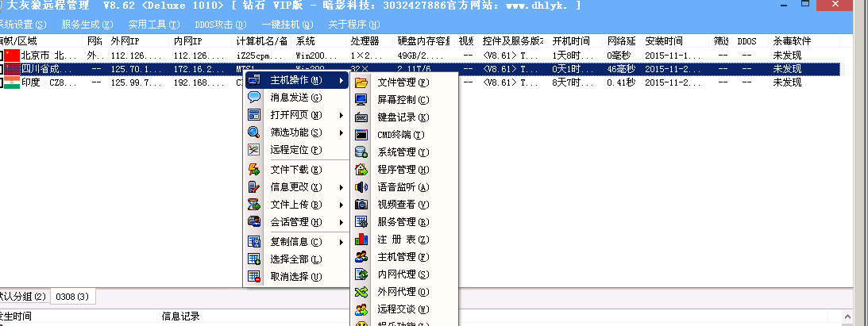
Task: Open the 服务生成(E) menu
Action: [x=87, y=25]
